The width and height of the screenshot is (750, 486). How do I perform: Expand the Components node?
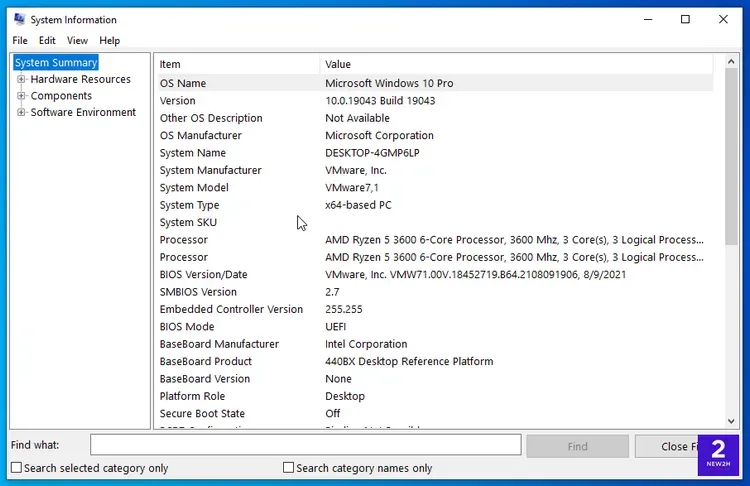coord(21,96)
